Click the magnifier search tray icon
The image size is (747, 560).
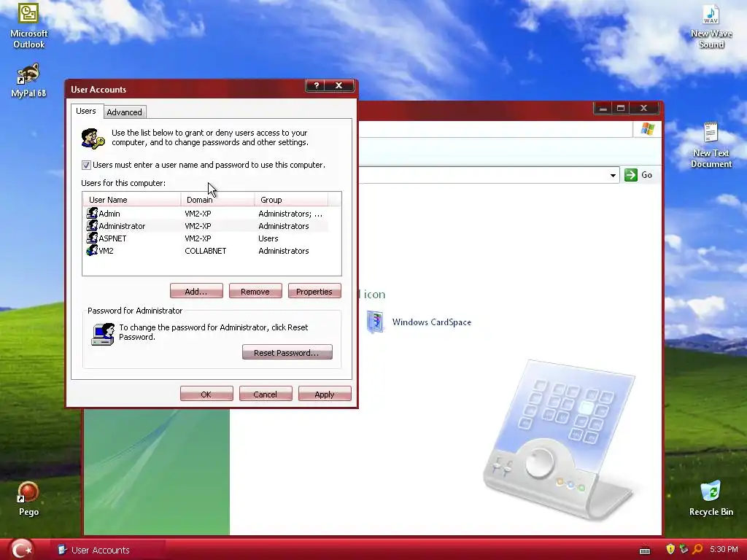click(697, 549)
